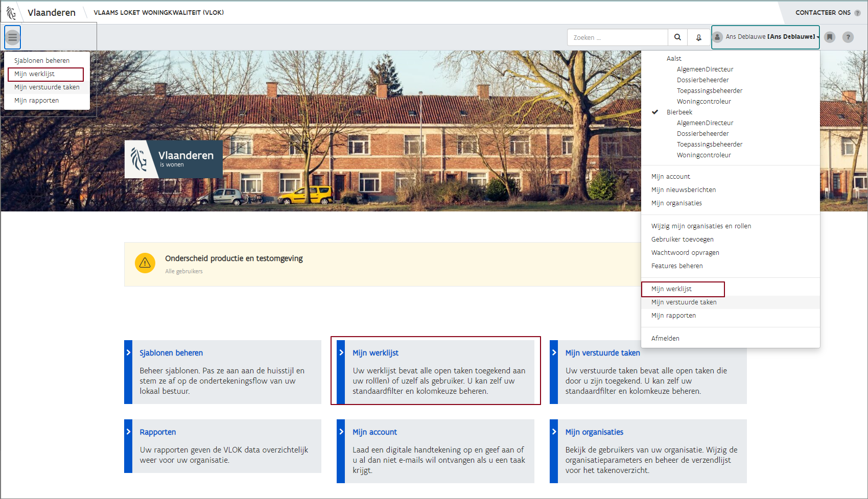Select Mijn verstuurde taken in left menu
Viewport: 868px width, 499px height.
click(47, 87)
